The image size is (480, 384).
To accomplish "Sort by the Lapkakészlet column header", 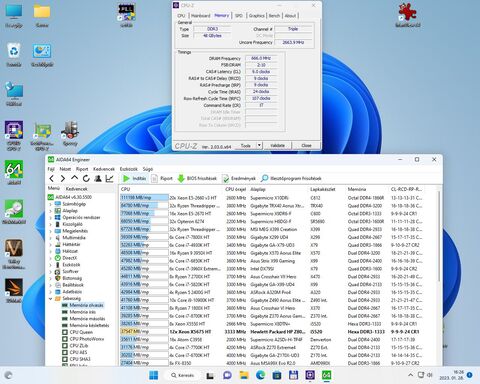I will (322, 189).
